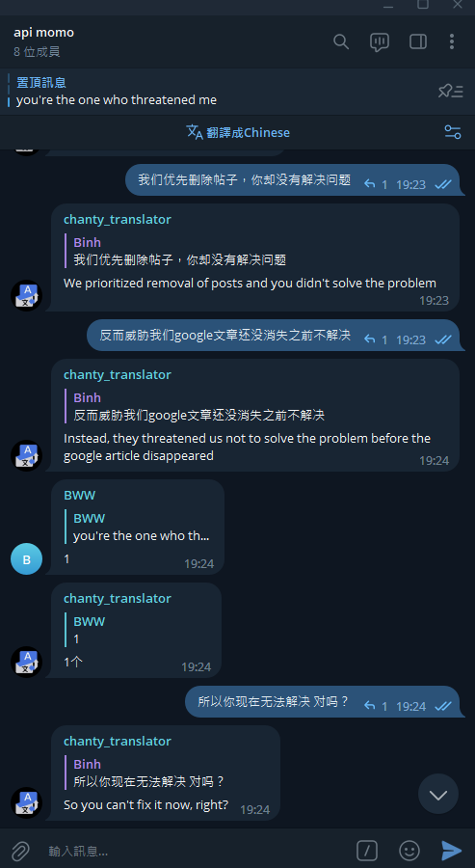Open reply count on 所以你现在无法解决 message
Viewport: 475px width, 868px height.
tap(376, 706)
